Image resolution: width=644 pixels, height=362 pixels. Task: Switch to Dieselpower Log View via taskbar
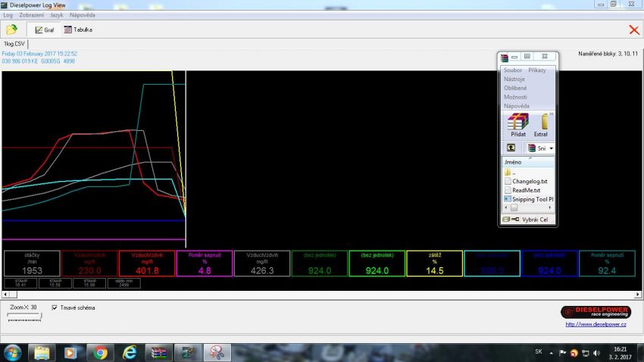click(x=188, y=353)
